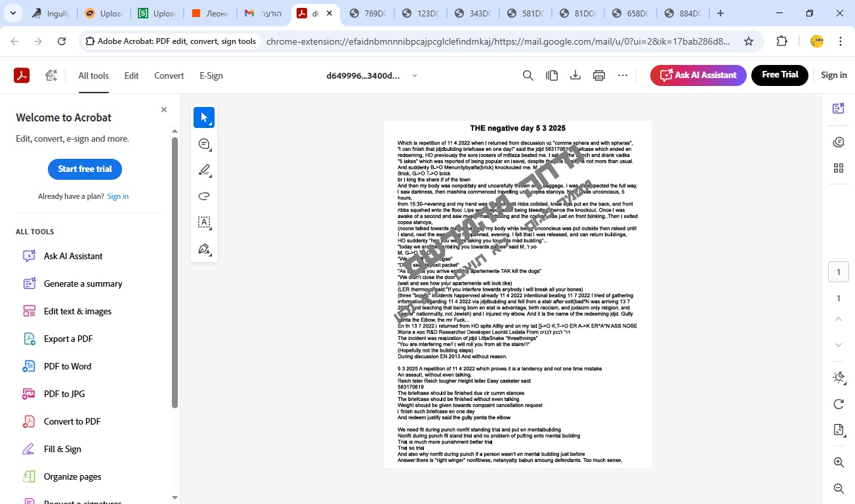This screenshot has width=855, height=504.
Task: Click the Sign in link in welcome panel
Action: point(117,196)
